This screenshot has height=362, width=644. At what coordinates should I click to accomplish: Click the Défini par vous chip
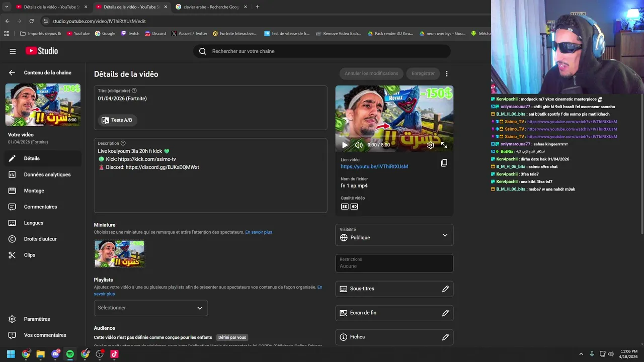(x=232, y=337)
